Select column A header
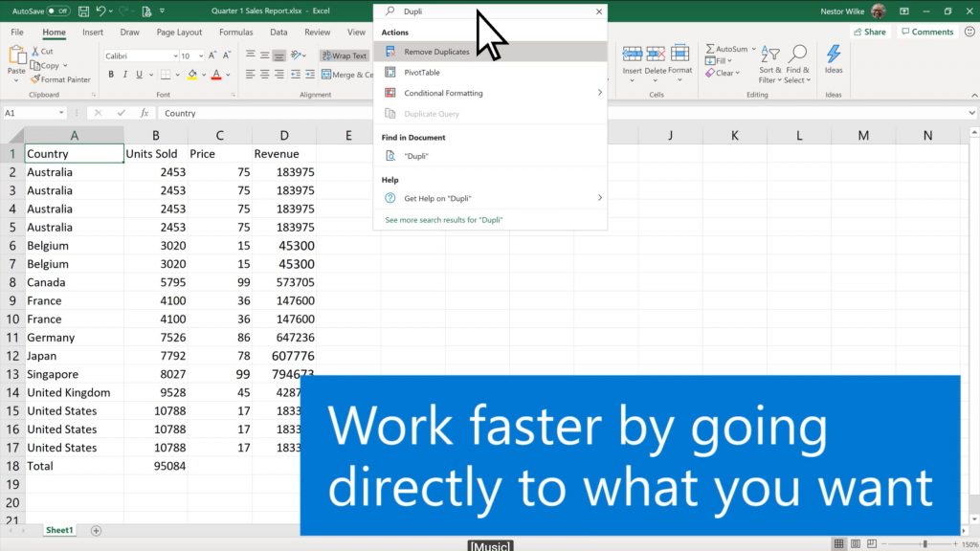Viewport: 980px width, 551px height. pos(75,136)
